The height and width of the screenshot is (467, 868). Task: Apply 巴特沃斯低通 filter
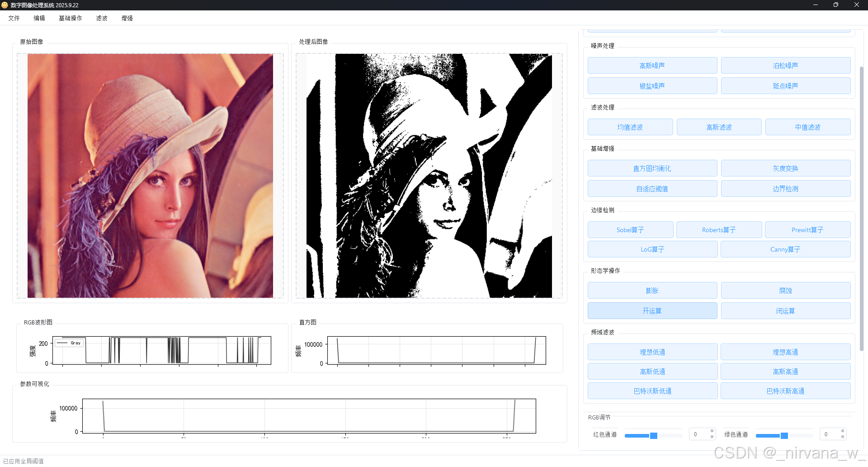click(652, 391)
